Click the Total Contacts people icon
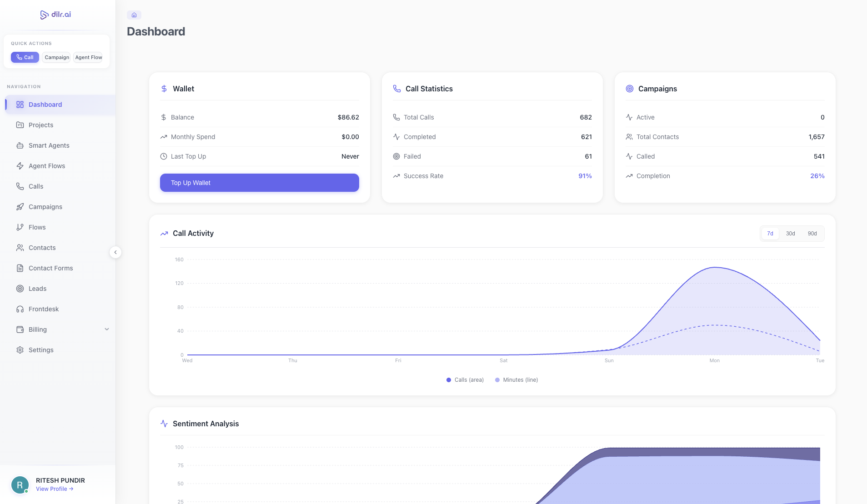The height and width of the screenshot is (504, 867). tap(629, 137)
